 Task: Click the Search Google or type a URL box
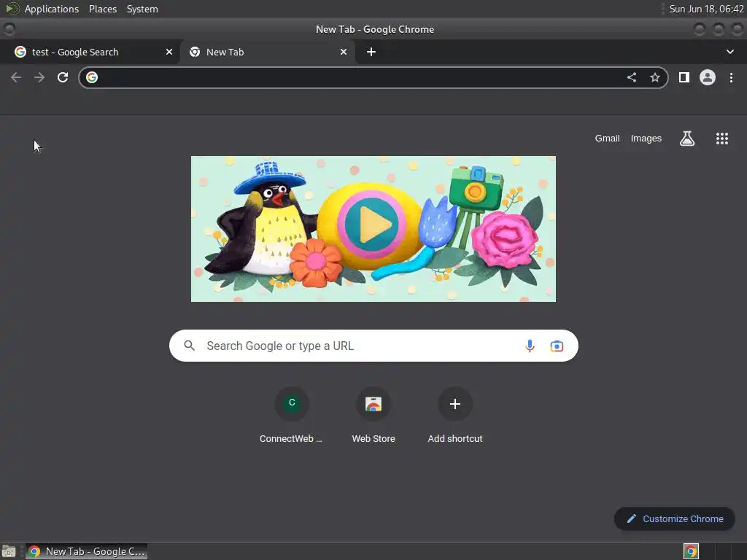(x=373, y=346)
